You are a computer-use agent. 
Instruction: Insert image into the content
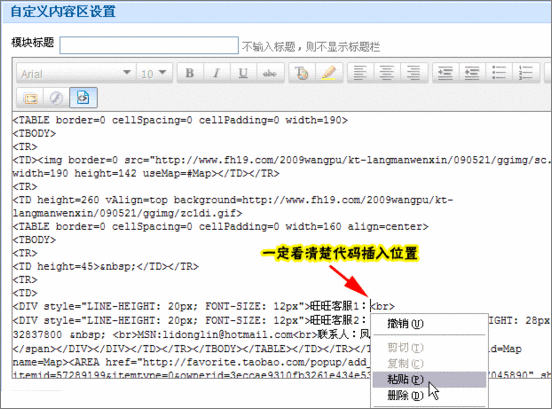[30, 98]
